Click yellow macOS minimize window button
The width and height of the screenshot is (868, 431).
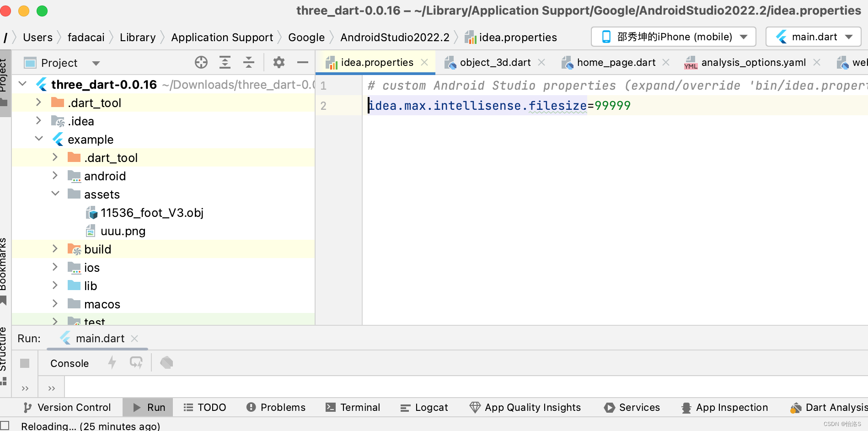tap(24, 11)
